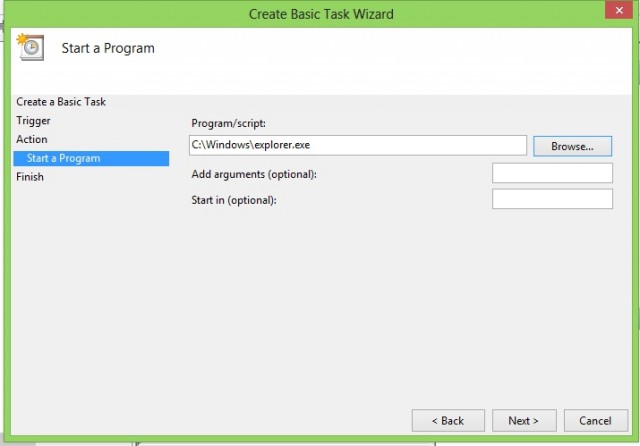Click the Add arguments input field

tap(552, 173)
